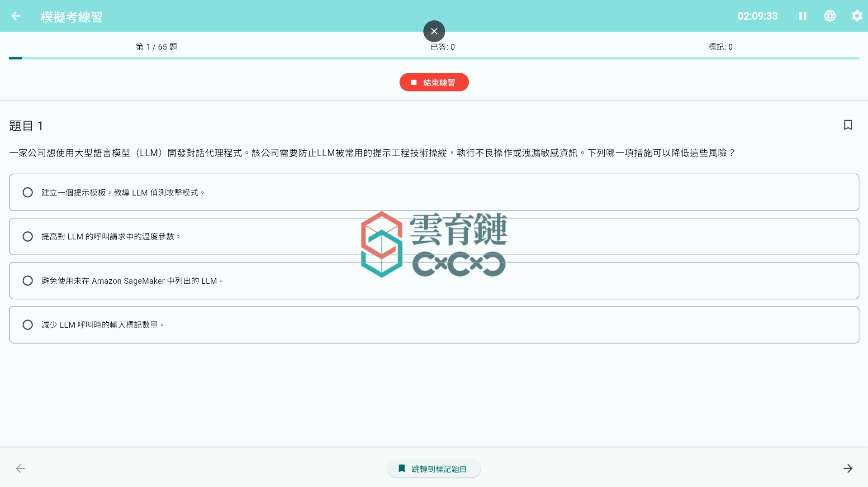Click the exam progress bar
Image resolution: width=868 pixels, height=487 pixels.
(x=434, y=58)
